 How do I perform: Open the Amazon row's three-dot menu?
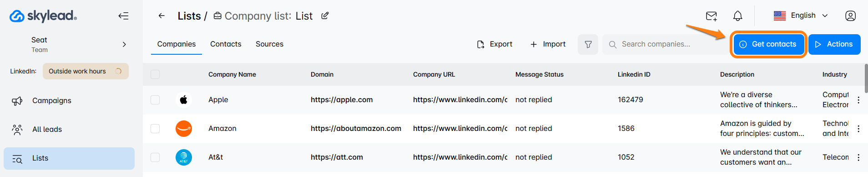(858, 129)
